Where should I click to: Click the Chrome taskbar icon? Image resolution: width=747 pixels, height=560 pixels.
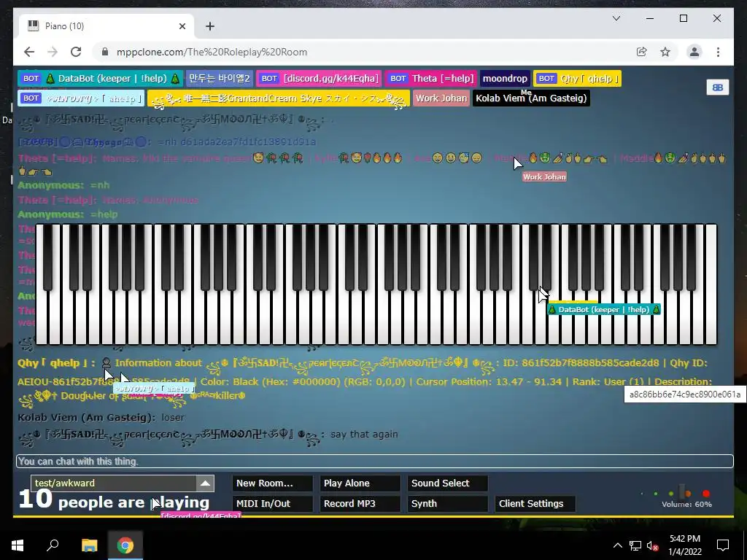click(x=125, y=545)
